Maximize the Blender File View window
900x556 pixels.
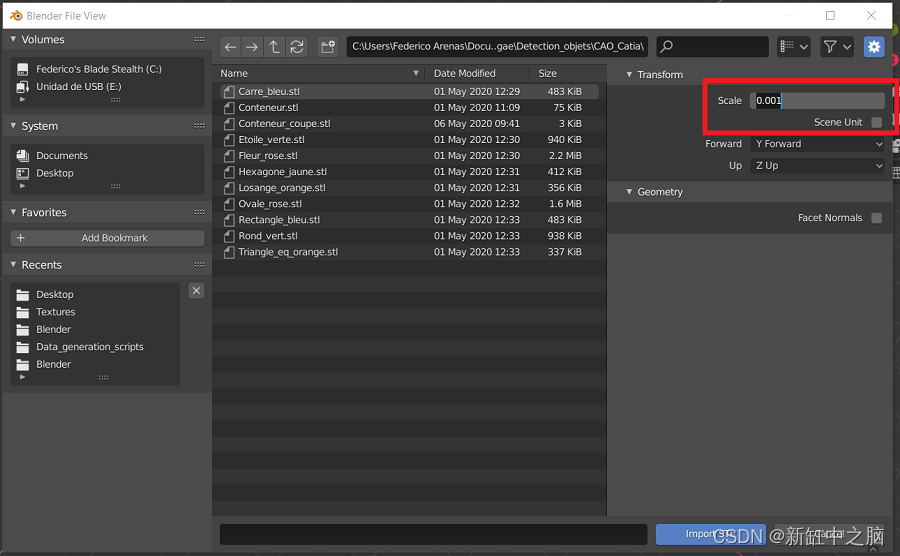[x=830, y=15]
